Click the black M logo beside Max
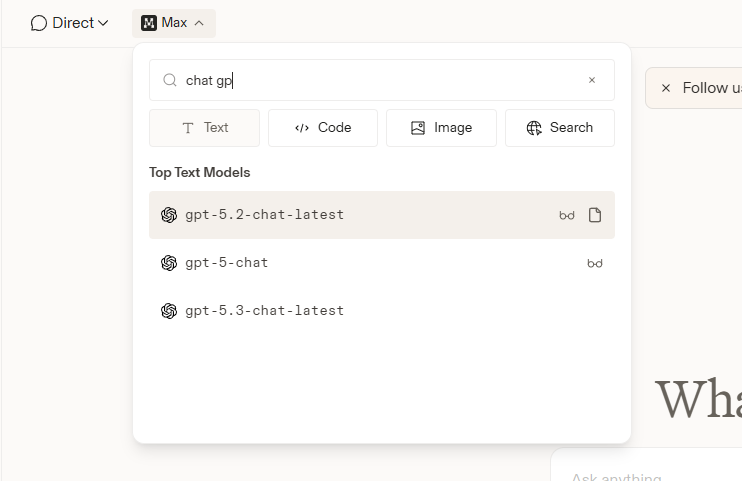 point(149,23)
